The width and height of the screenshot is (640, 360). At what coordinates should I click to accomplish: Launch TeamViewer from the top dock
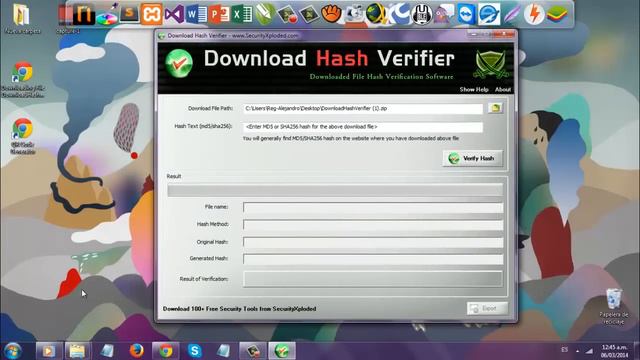(x=466, y=14)
